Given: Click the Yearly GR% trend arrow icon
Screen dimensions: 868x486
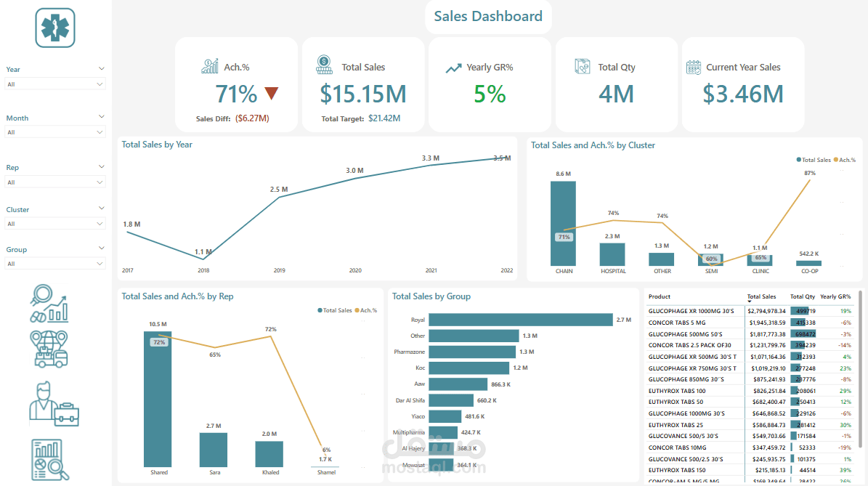Looking at the screenshot, I should coord(453,68).
